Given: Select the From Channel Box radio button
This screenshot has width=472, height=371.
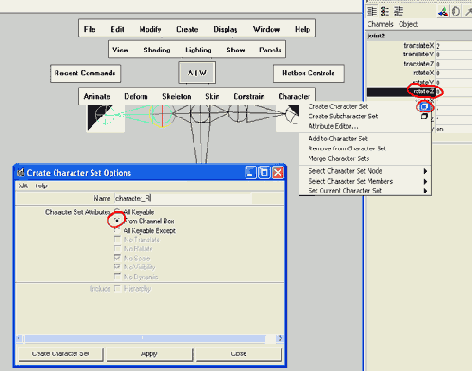Looking at the screenshot, I should coord(117,220).
